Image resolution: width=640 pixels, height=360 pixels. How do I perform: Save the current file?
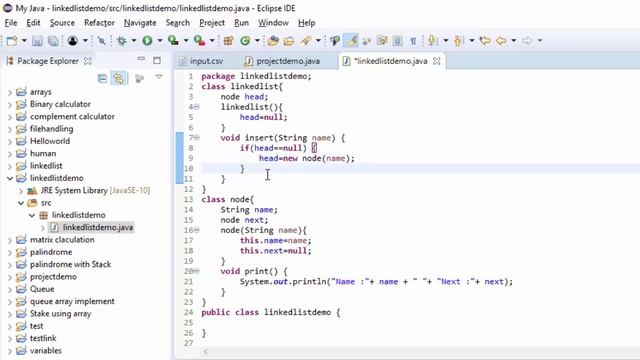point(37,40)
